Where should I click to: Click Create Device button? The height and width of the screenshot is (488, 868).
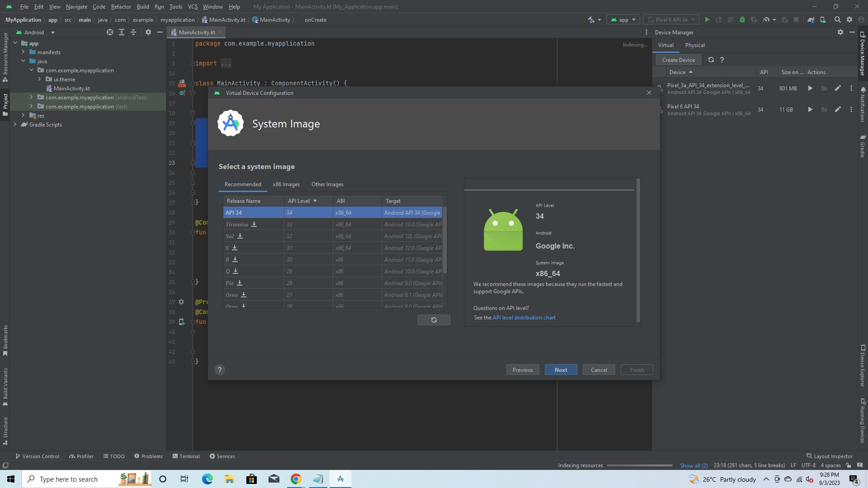678,60
